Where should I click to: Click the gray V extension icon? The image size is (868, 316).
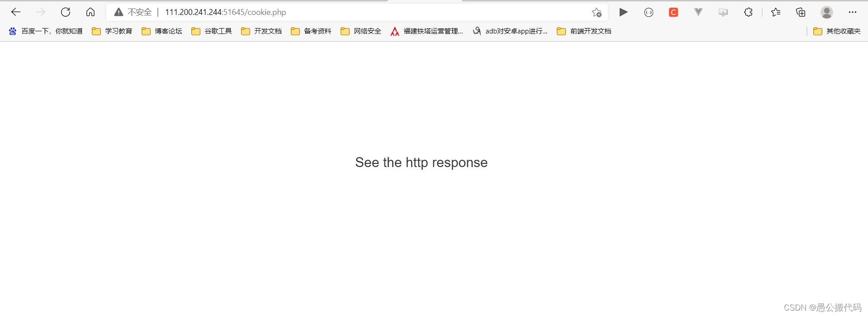pyautogui.click(x=698, y=12)
